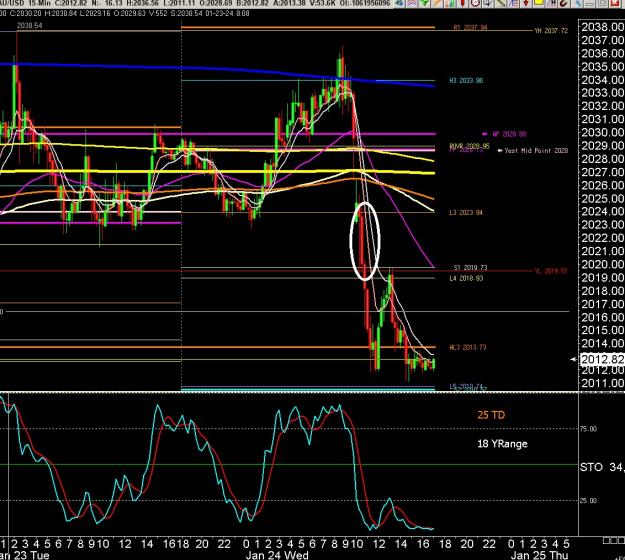Click 2017.00 on the price axis
This screenshot has width=625, height=560.
(x=602, y=304)
